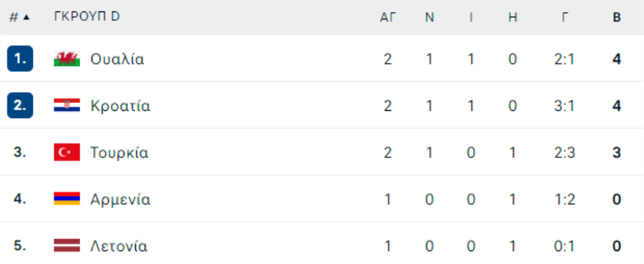Open the Κροατία team link
This screenshot has width=644, height=264.
click(120, 106)
